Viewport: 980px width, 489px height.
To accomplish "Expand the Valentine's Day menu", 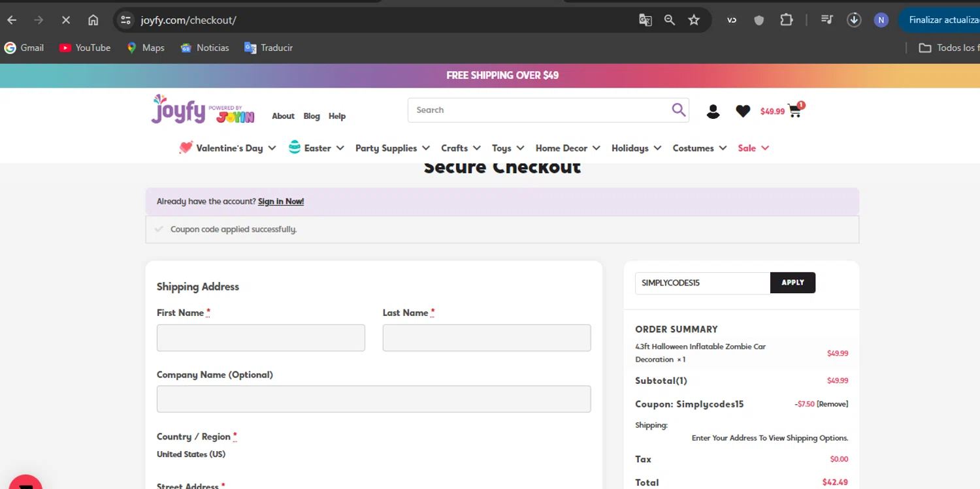I will (227, 148).
